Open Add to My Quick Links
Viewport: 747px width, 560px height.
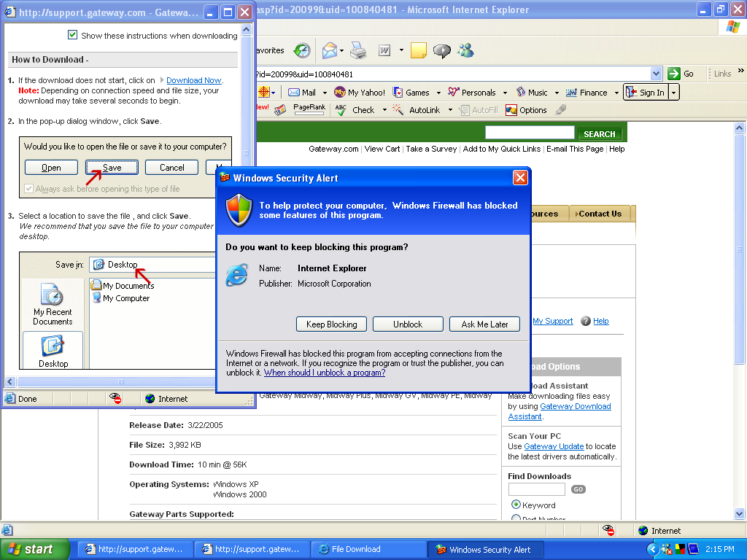[x=502, y=149]
